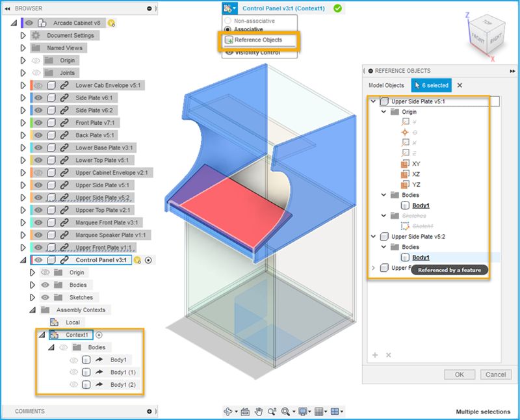
Task: Click the Reference Objects menu entry
Action: (x=259, y=41)
